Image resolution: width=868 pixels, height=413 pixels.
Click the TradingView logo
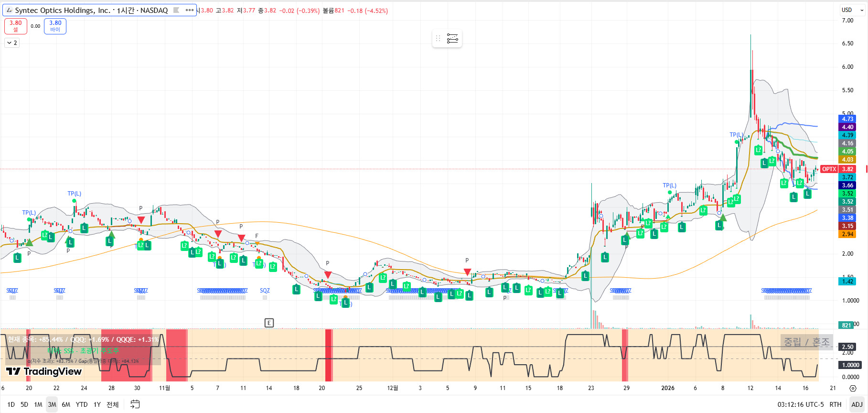click(x=44, y=371)
